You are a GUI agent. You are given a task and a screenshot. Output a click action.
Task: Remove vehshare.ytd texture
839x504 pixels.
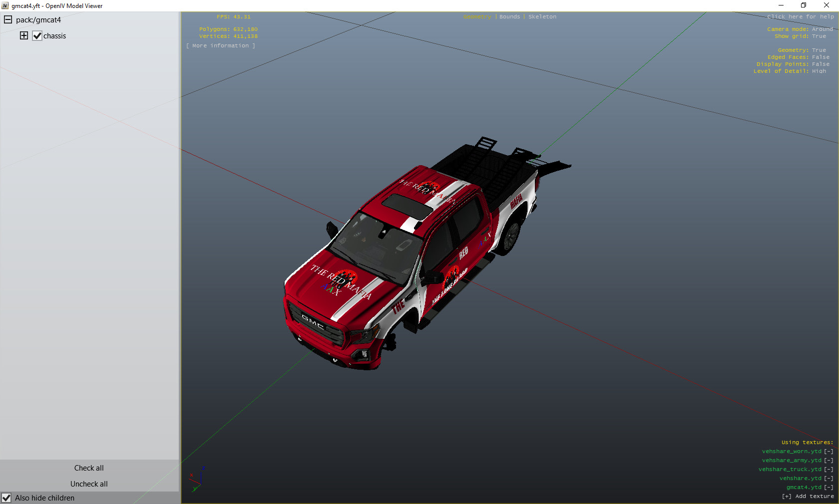pos(829,479)
